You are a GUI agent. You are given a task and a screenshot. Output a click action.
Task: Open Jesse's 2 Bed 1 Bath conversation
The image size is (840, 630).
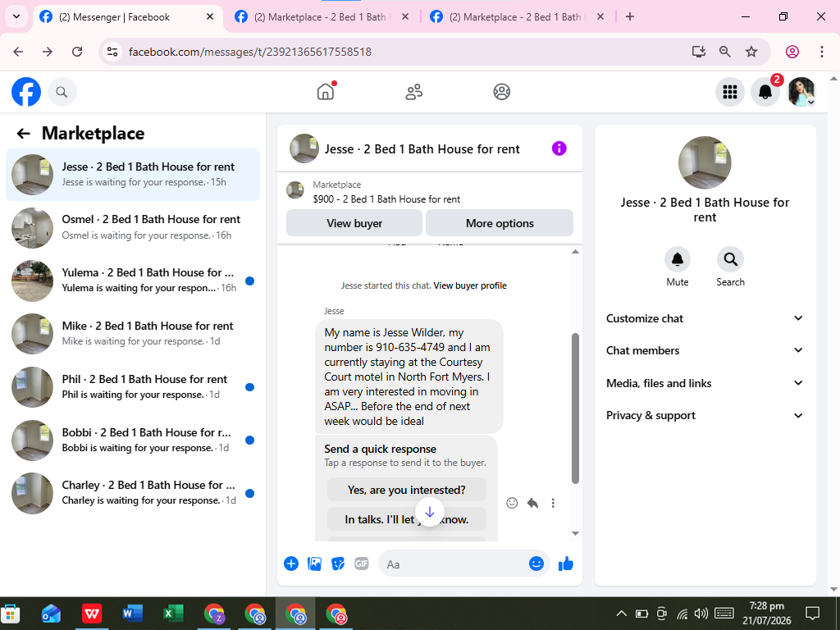tap(133, 175)
